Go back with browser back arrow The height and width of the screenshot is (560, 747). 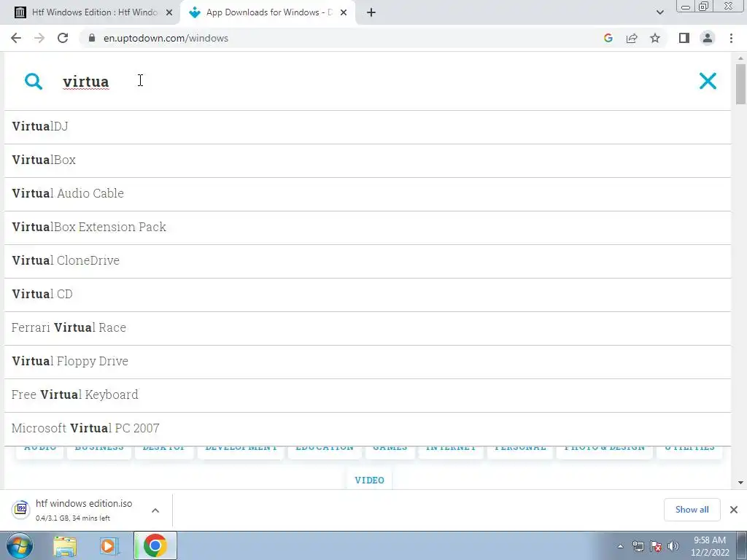(16, 38)
